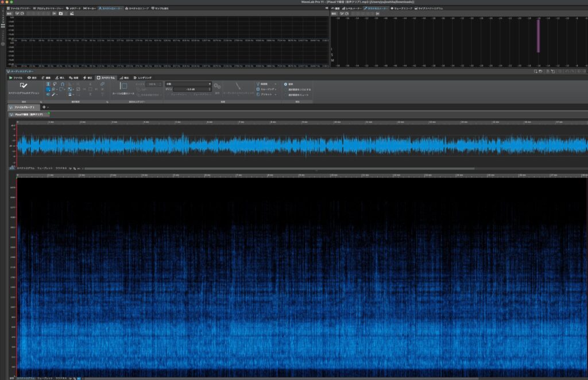Screen dimensions: 588x380
Task: Open the ライブスペクトログラム tab
Action: coord(428,8)
